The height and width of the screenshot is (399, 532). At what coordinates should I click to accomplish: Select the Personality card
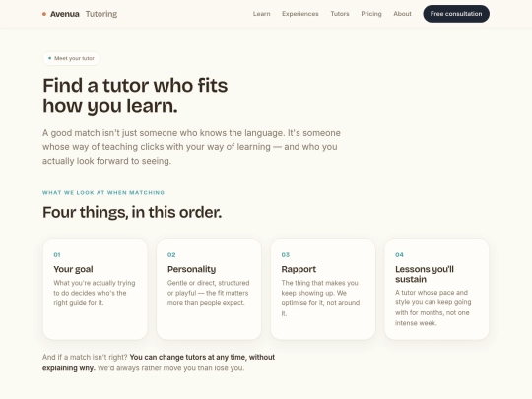(209, 290)
